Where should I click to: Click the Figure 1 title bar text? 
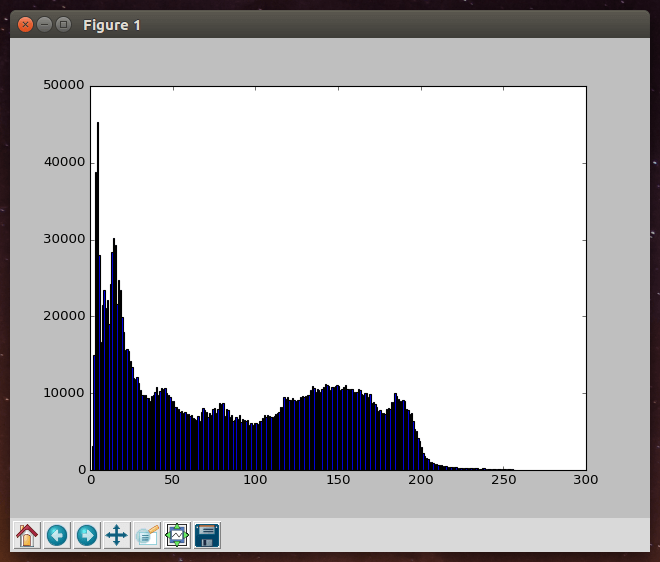click(x=112, y=24)
